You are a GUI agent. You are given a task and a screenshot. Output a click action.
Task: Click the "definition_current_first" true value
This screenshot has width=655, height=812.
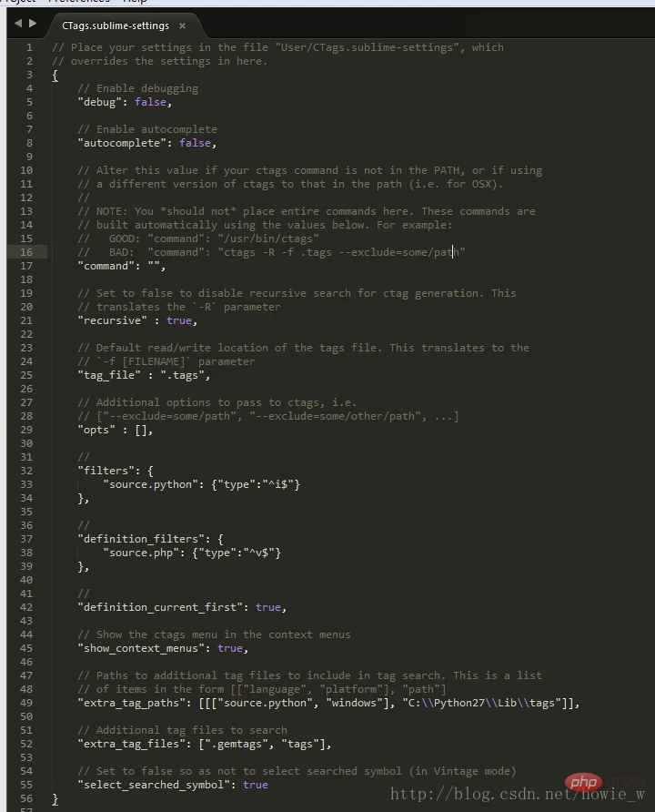(x=268, y=607)
